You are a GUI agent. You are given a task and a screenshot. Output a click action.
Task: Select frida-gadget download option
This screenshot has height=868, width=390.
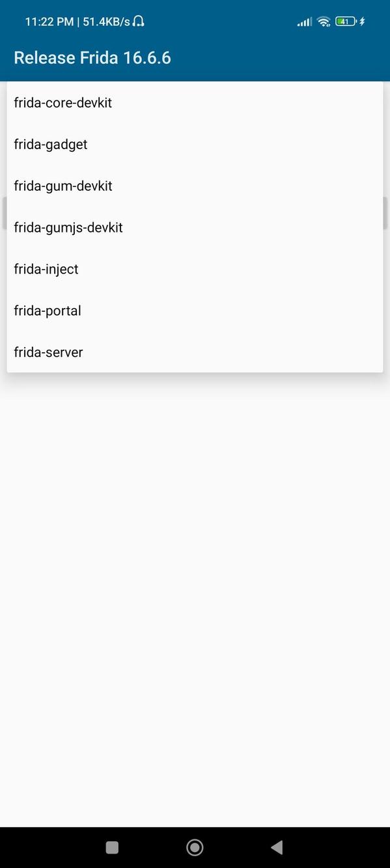[51, 144]
